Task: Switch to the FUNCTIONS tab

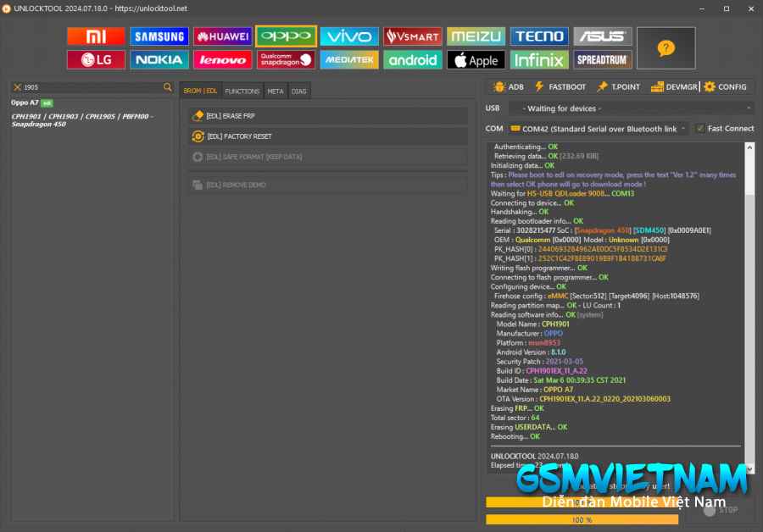Action: point(242,91)
